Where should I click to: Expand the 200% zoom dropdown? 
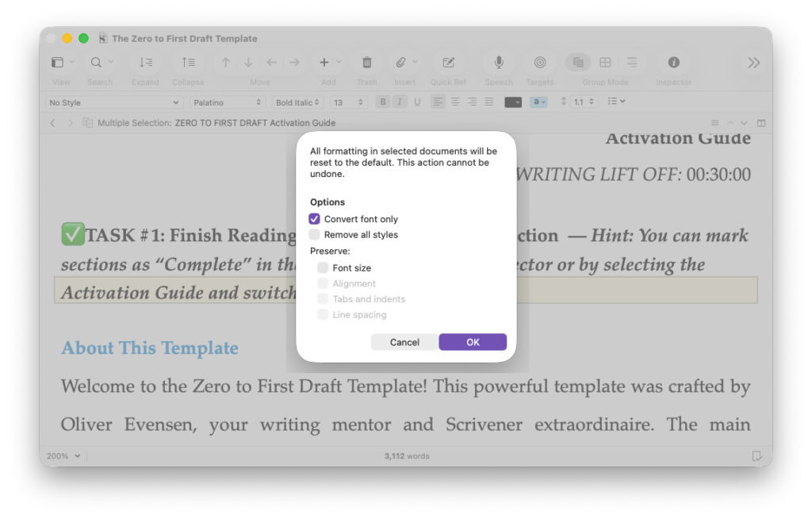63,456
